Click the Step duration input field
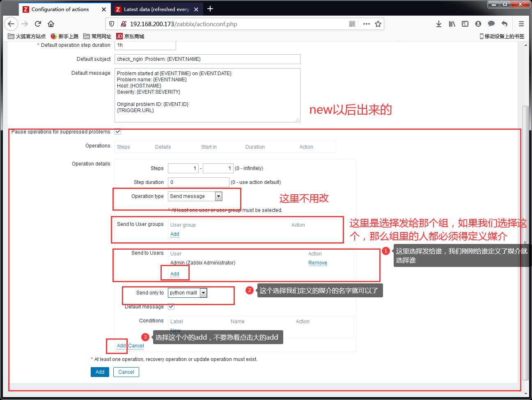The image size is (532, 400). click(x=199, y=182)
